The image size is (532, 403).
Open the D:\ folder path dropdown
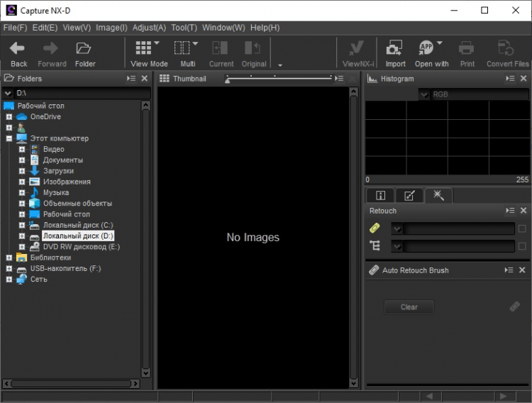(9, 93)
